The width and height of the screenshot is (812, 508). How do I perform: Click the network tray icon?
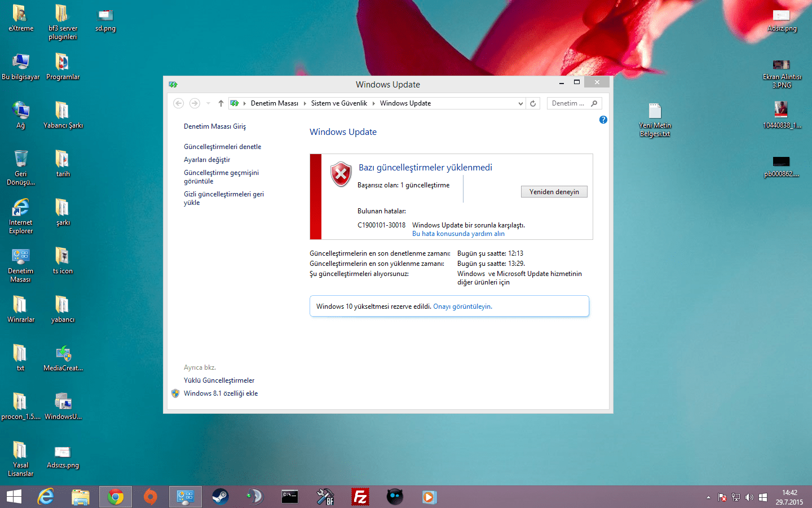coord(735,497)
